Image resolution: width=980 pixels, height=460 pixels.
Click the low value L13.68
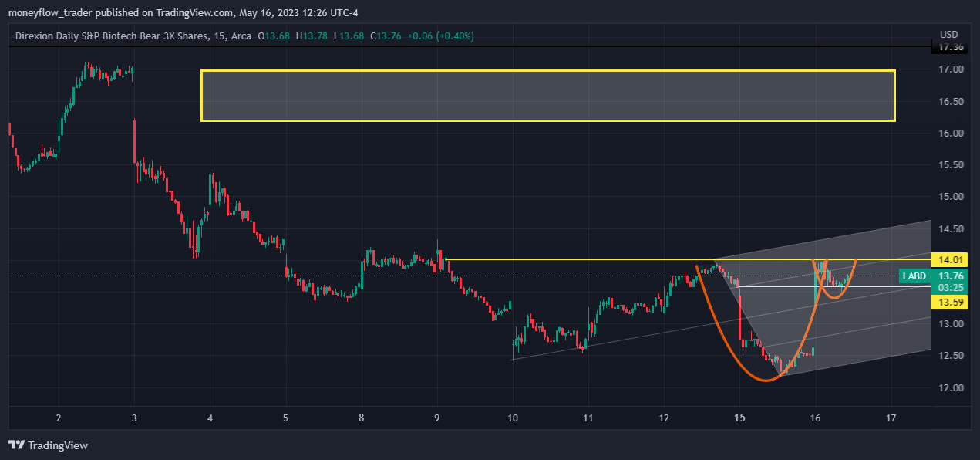point(349,36)
